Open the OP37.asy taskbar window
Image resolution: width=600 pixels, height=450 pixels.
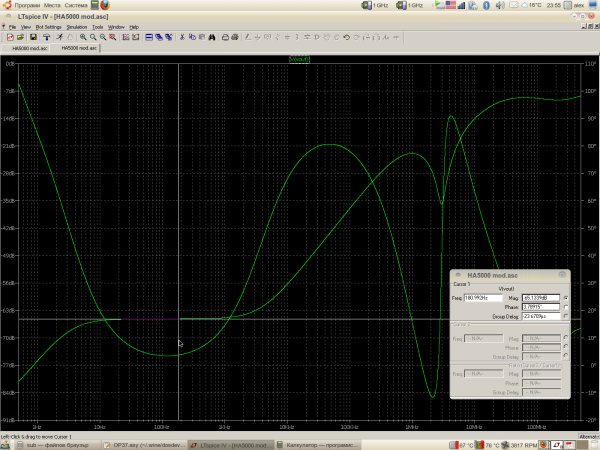click(145, 445)
